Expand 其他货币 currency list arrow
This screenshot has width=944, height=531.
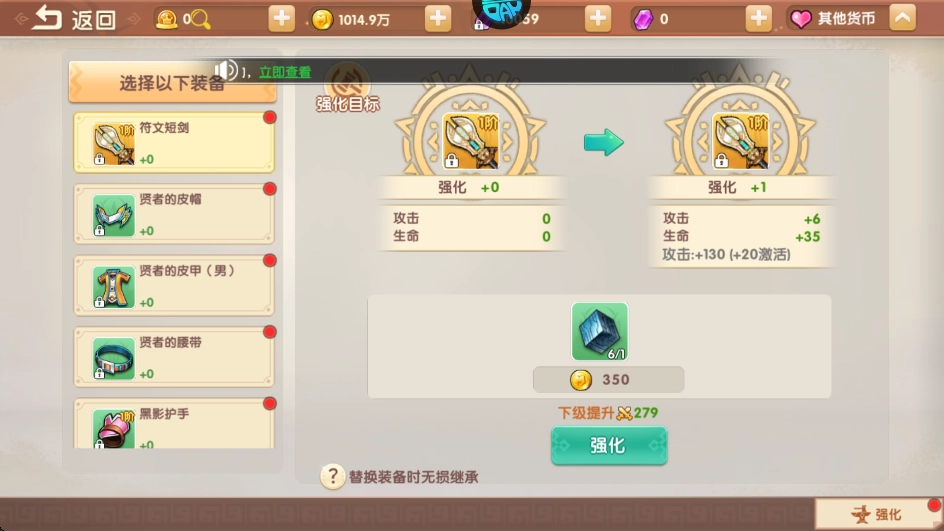(902, 18)
